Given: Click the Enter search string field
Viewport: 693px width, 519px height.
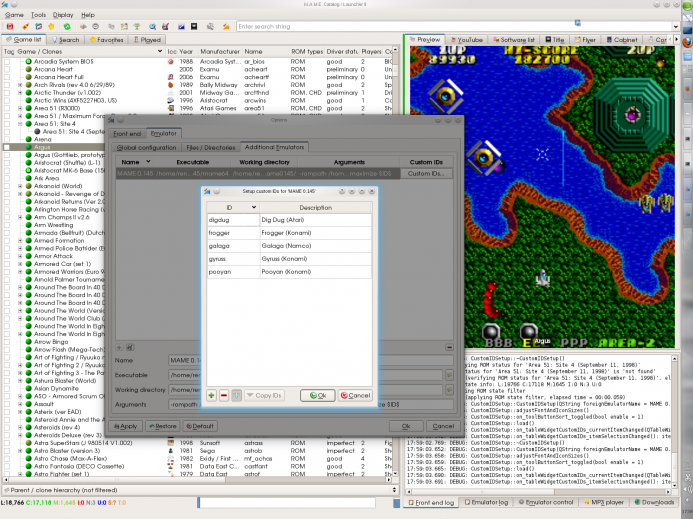Looking at the screenshot, I should pyautogui.click(x=453, y=27).
